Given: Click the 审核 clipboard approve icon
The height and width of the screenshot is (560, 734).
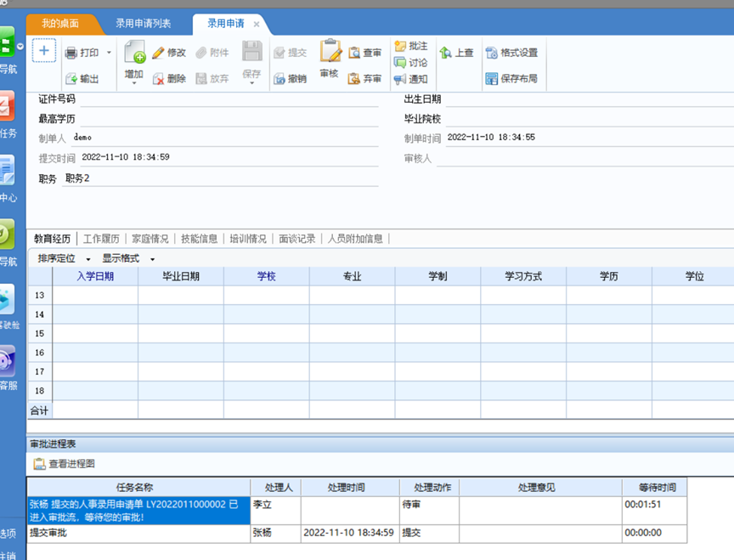Looking at the screenshot, I should [x=330, y=51].
